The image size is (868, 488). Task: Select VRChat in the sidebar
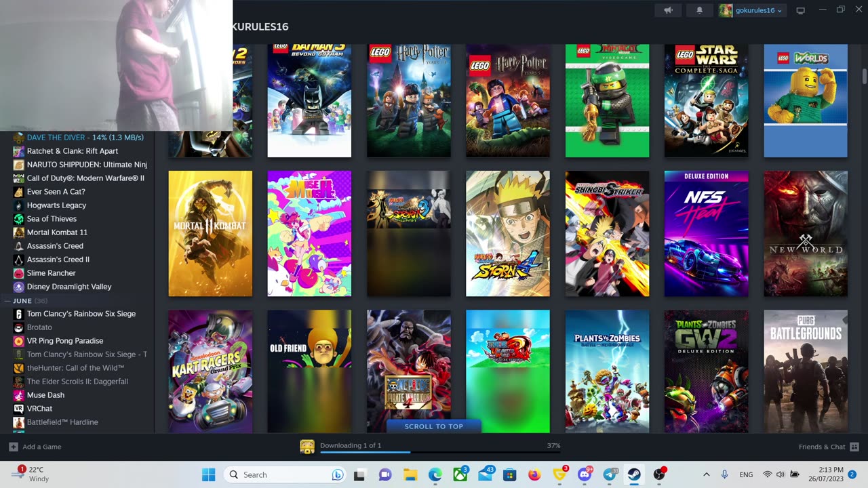(39, 409)
